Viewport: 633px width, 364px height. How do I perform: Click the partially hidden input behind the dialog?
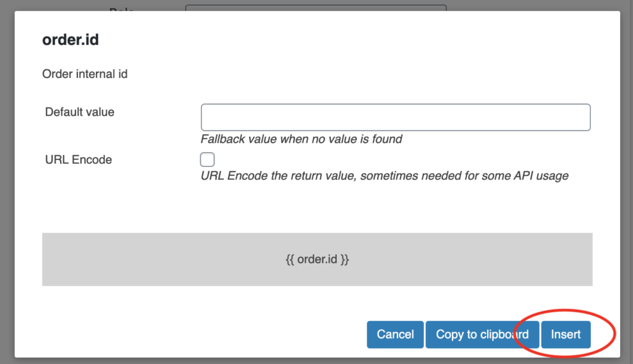[316, 7]
